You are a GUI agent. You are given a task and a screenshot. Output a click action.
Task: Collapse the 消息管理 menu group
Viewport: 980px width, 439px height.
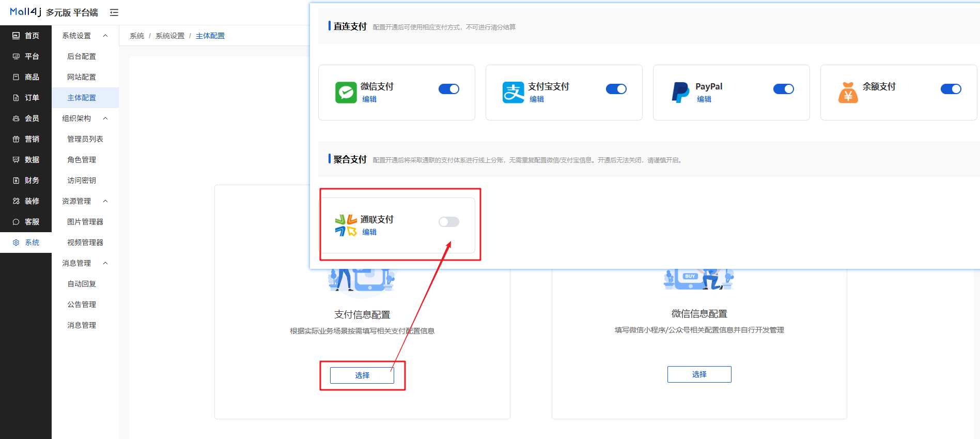(x=85, y=263)
